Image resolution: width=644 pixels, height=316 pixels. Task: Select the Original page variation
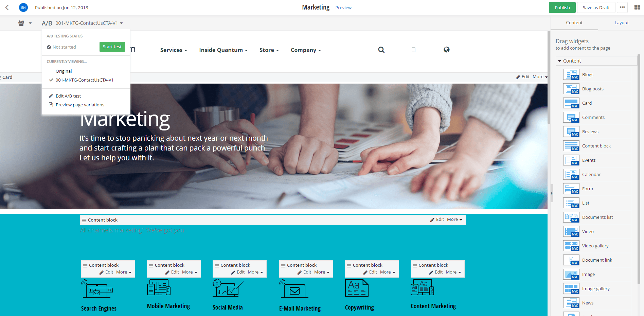point(64,71)
